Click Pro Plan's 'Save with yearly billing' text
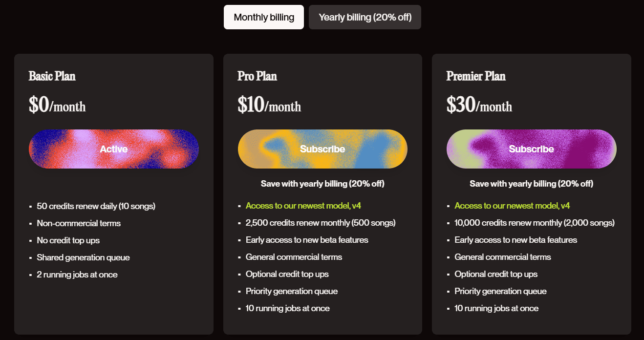Image resolution: width=644 pixels, height=340 pixels. tap(322, 184)
